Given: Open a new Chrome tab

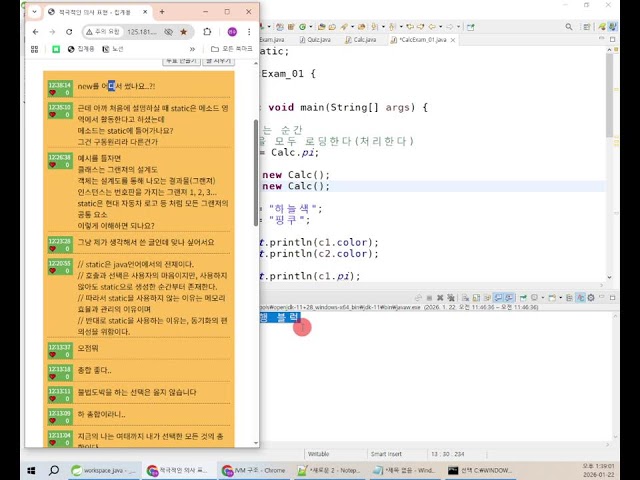Looking at the screenshot, I should click(x=162, y=12).
